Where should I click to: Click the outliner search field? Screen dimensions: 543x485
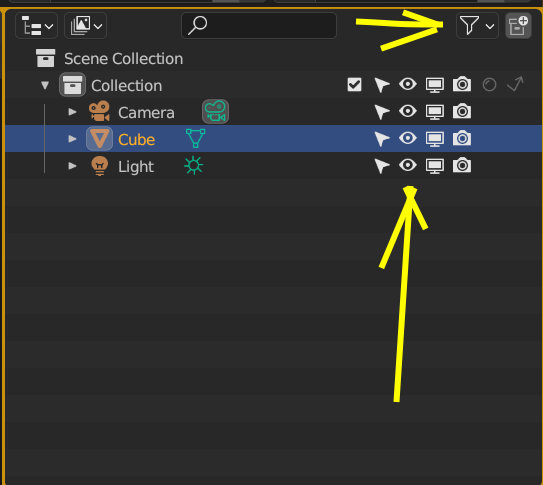(259, 25)
